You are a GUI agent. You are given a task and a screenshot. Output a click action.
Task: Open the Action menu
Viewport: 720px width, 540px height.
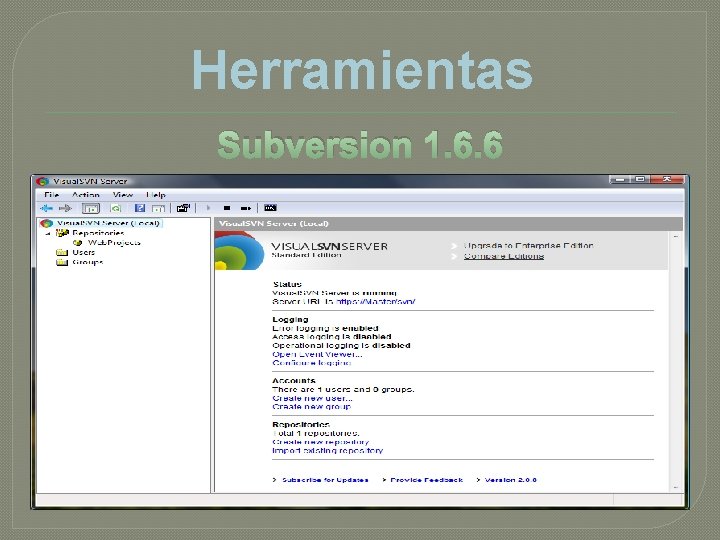pos(85,195)
